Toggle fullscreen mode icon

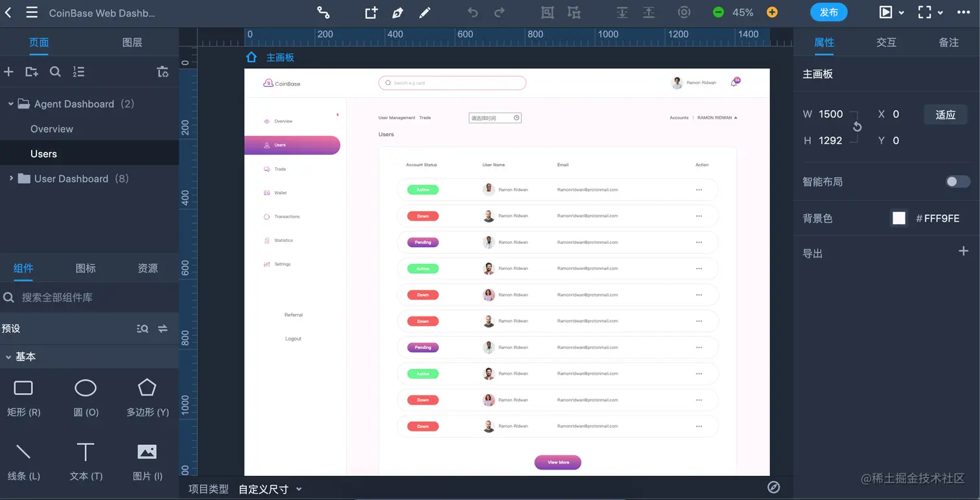pyautogui.click(x=925, y=12)
